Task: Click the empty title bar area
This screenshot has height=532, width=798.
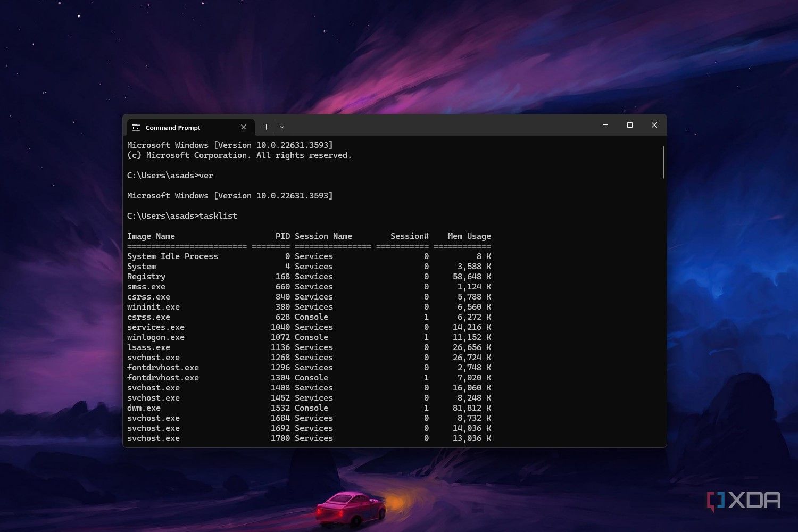Action: click(436, 126)
